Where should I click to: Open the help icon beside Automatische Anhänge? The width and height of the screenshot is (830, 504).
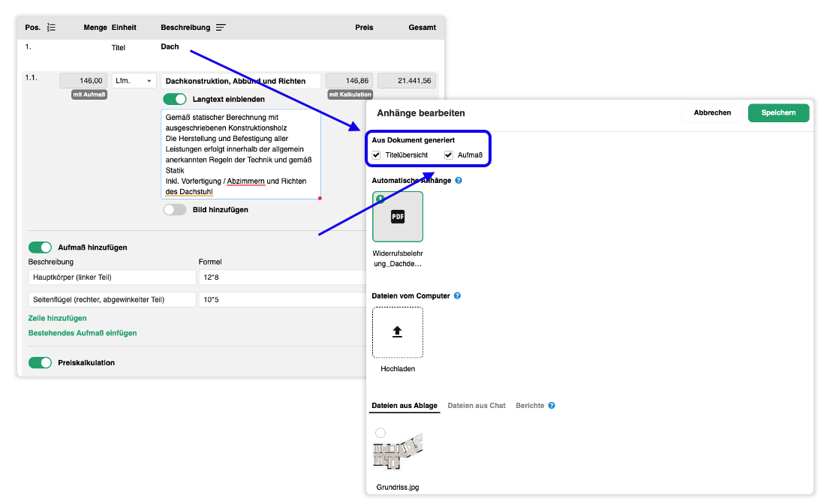(x=459, y=180)
